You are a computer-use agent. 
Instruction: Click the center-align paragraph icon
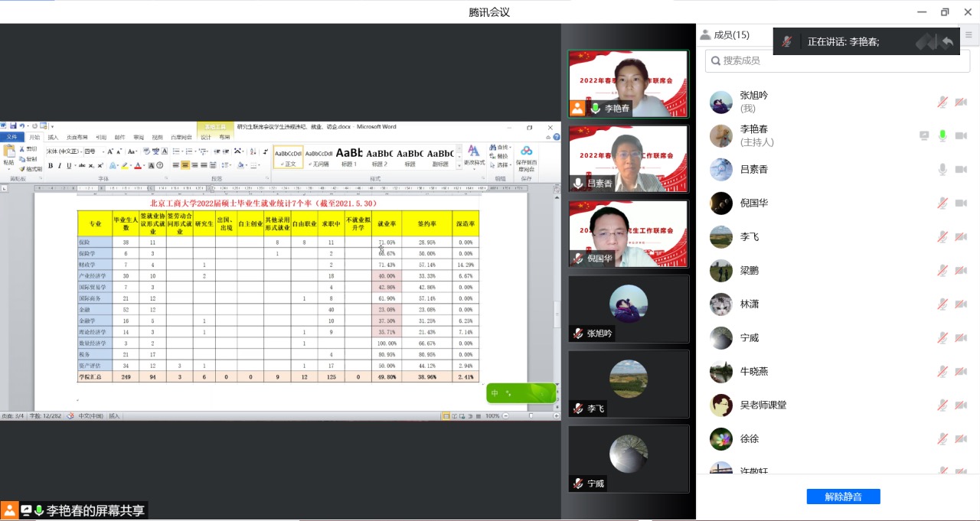[x=185, y=165]
